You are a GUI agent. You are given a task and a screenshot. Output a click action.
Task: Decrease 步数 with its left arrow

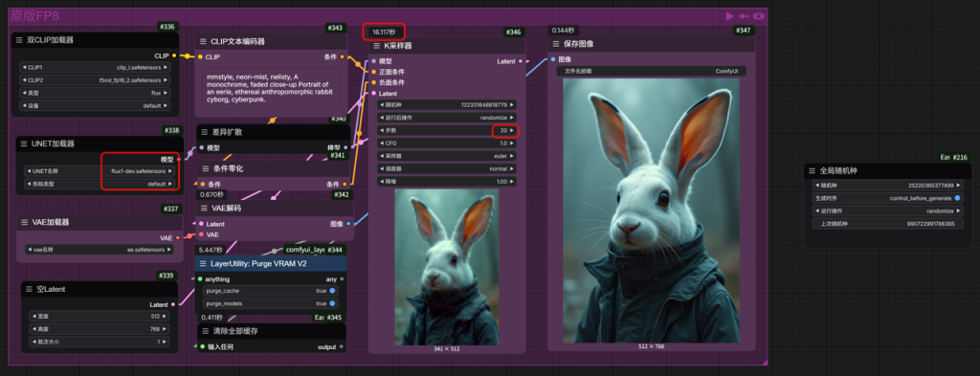click(x=381, y=130)
